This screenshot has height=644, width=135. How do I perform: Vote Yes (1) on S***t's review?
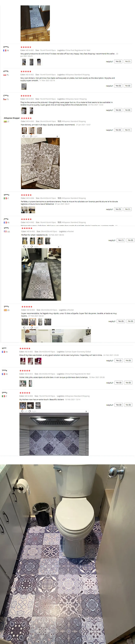121,240
